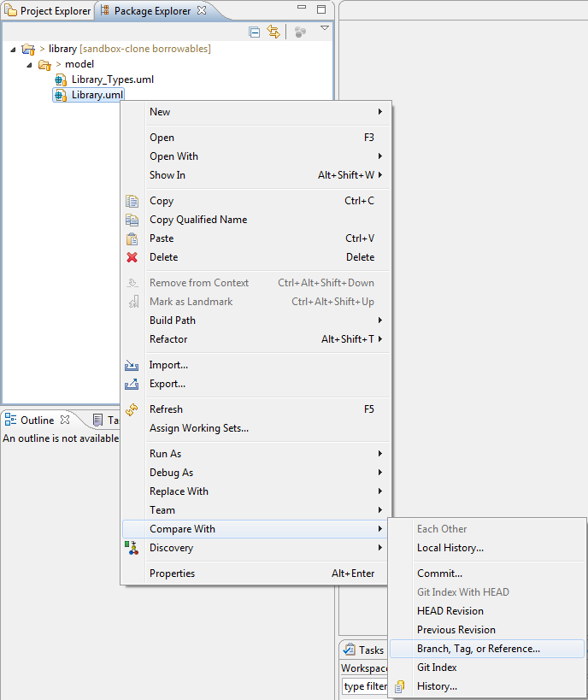Viewport: 588px width, 700px height.
Task: Click the Import icon in the menu
Action: 132,365
